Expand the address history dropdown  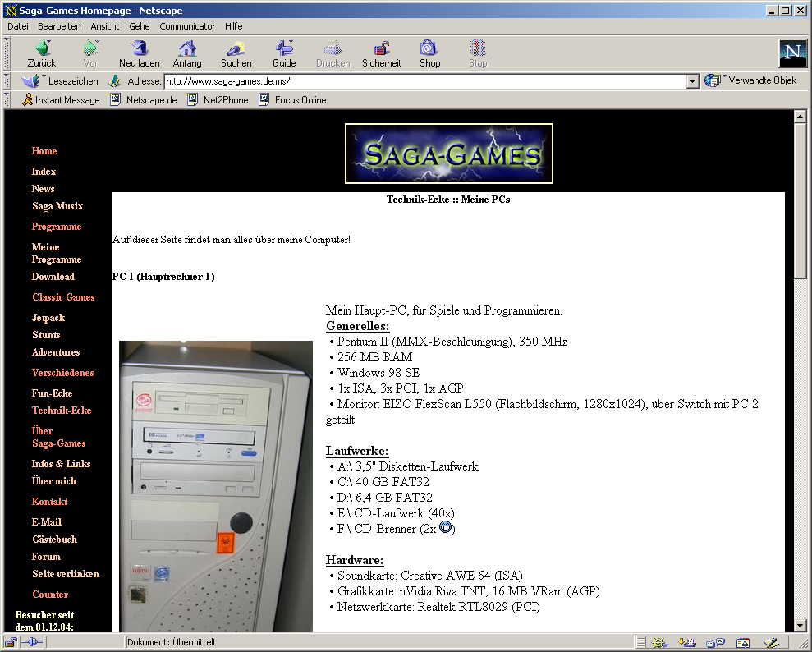(x=692, y=81)
